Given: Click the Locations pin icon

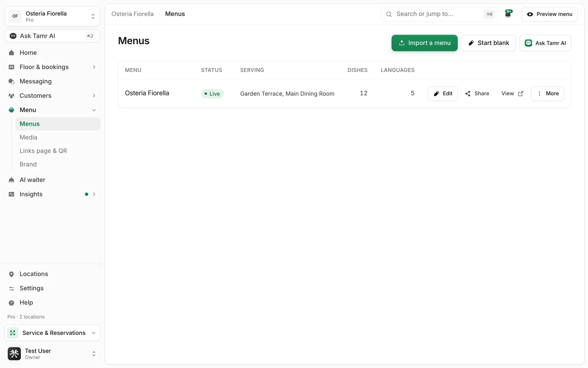Looking at the screenshot, I should pos(11,274).
